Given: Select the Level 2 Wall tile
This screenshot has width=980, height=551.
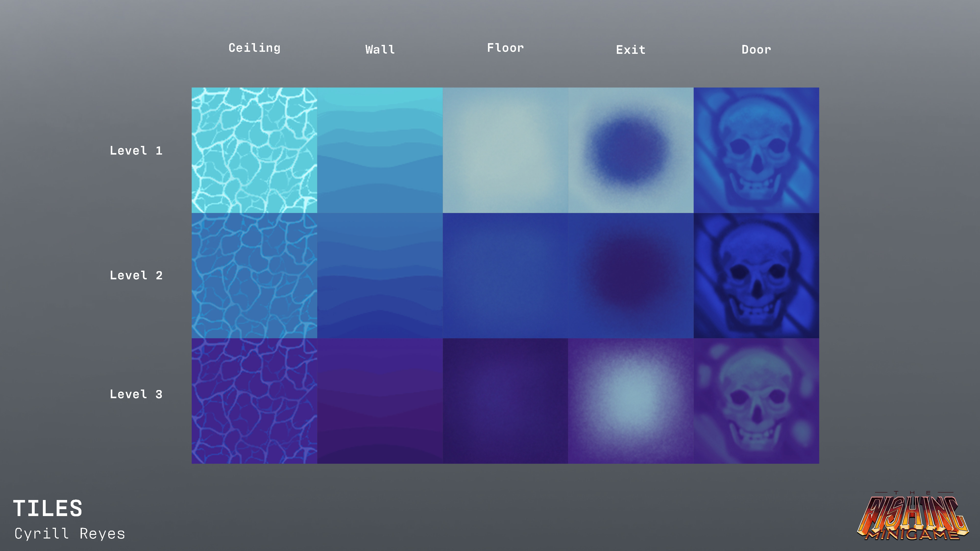Looking at the screenshot, I should tap(380, 276).
